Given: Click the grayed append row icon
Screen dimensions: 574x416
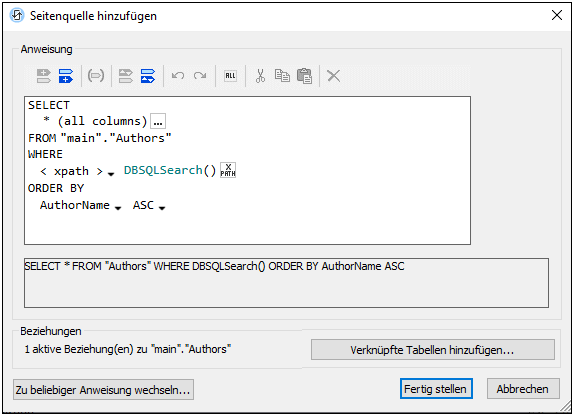Looking at the screenshot, I should (44, 76).
